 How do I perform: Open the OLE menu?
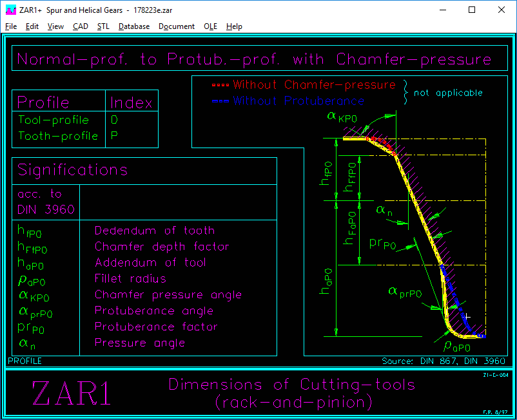point(210,26)
